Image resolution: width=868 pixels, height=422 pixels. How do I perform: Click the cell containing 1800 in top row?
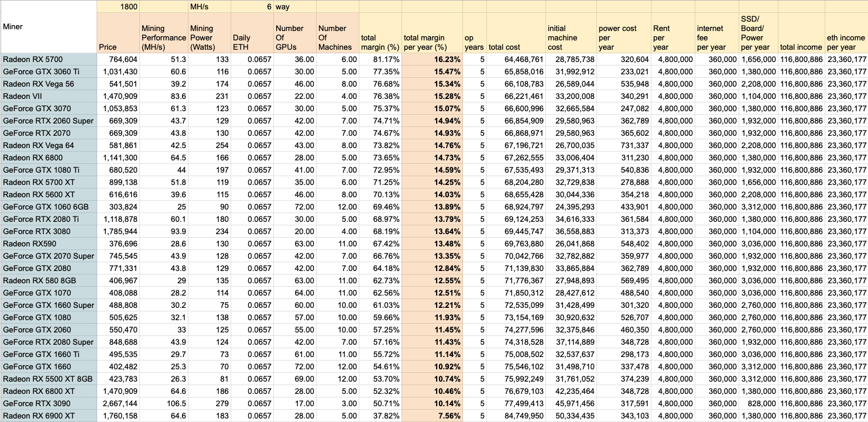pyautogui.click(x=118, y=7)
